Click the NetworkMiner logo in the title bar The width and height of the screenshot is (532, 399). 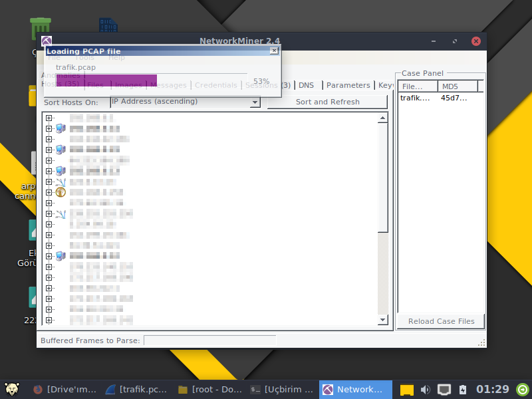click(47, 41)
